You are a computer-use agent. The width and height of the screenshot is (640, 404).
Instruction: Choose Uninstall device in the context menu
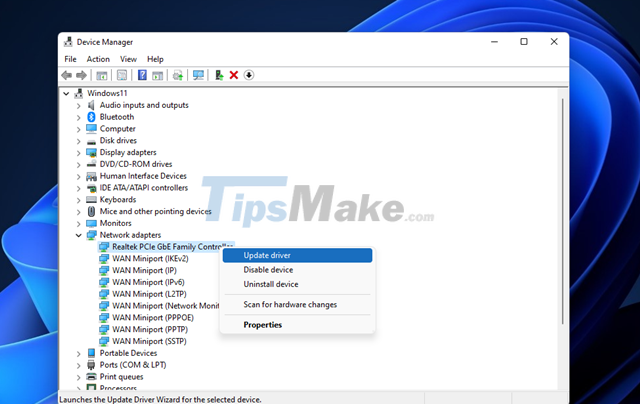(298, 284)
